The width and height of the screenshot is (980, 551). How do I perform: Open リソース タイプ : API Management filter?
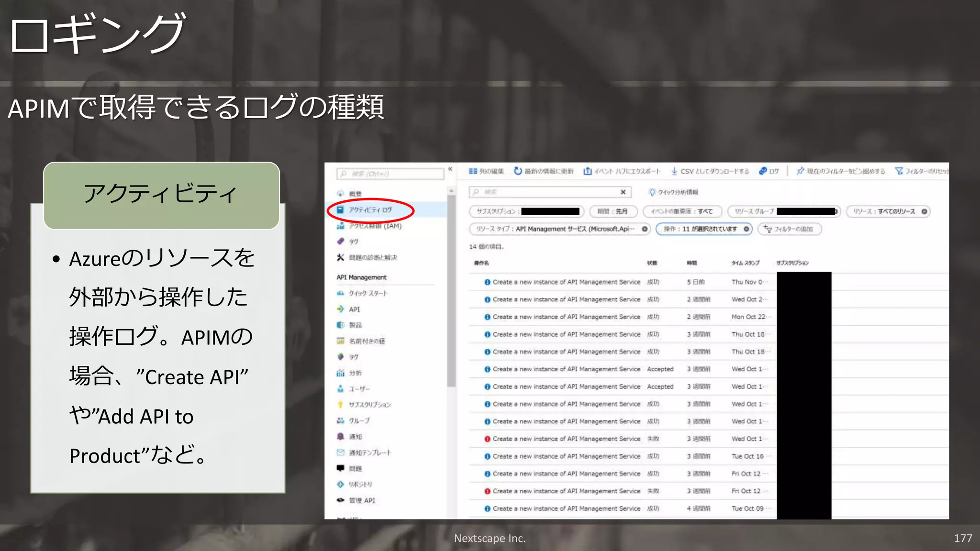[560, 229]
